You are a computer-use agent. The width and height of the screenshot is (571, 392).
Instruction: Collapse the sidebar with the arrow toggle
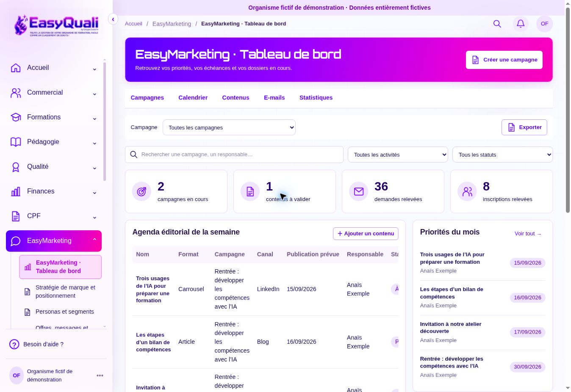113,19
